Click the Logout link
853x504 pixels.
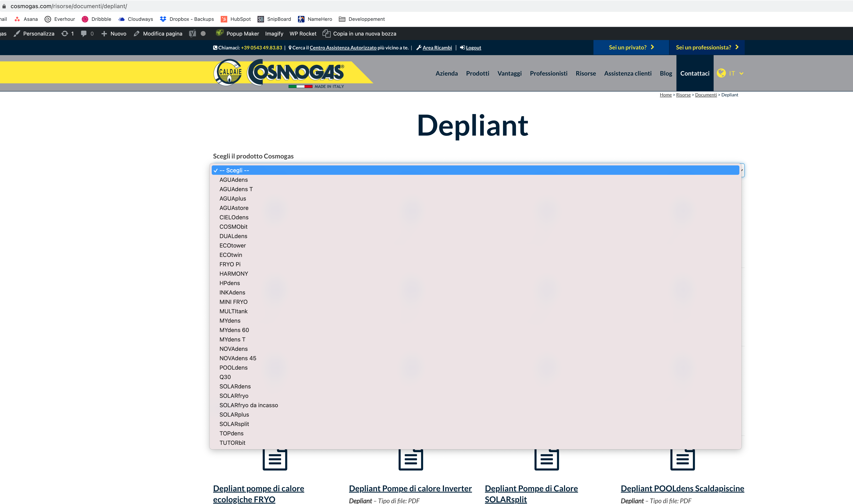pyautogui.click(x=473, y=48)
